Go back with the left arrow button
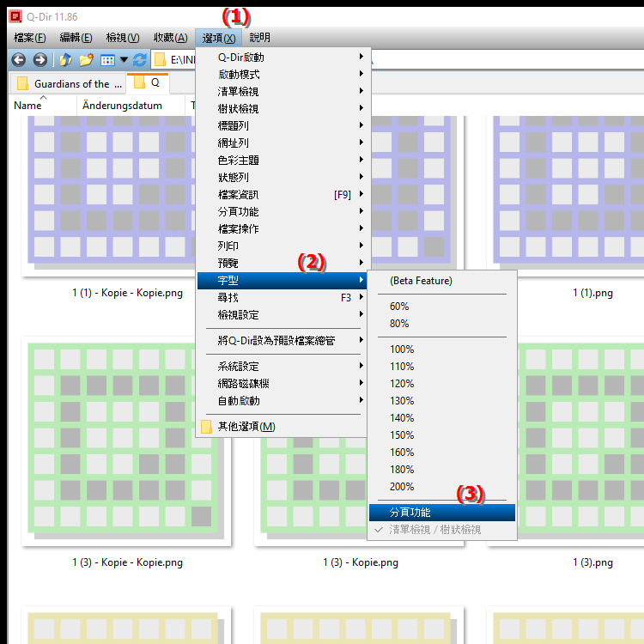This screenshot has height=644, width=644. (19, 60)
